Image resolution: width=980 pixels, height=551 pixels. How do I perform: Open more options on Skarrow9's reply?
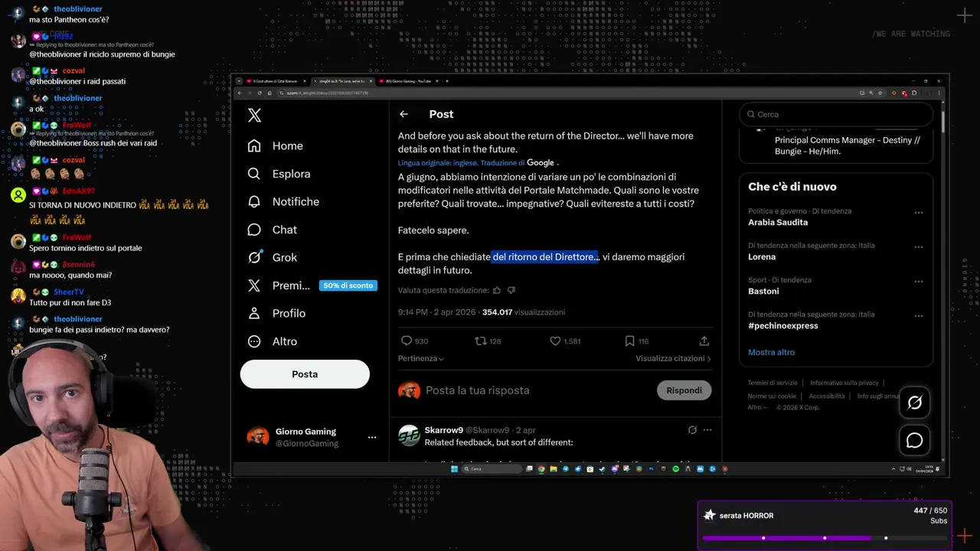[x=707, y=430]
